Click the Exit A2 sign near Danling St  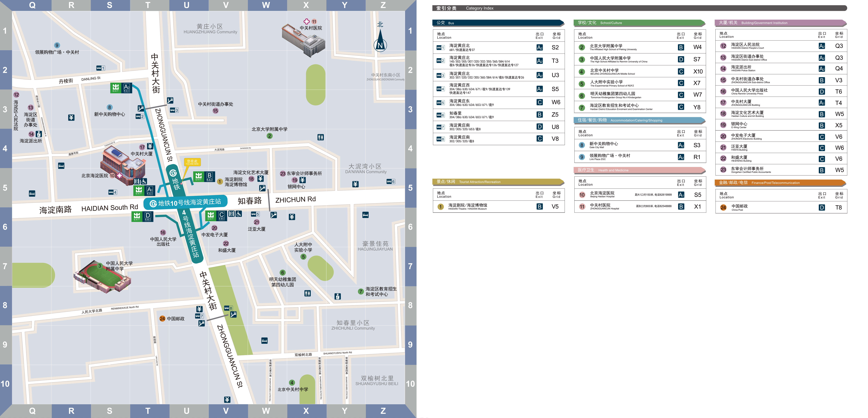coord(121,88)
